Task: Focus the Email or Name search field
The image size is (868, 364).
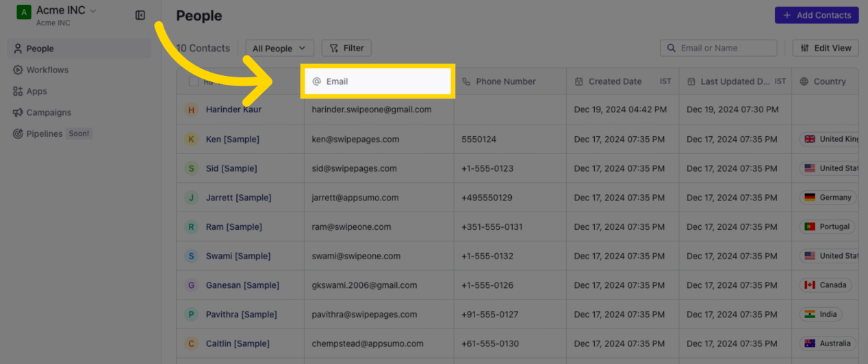Action: pyautogui.click(x=726, y=48)
